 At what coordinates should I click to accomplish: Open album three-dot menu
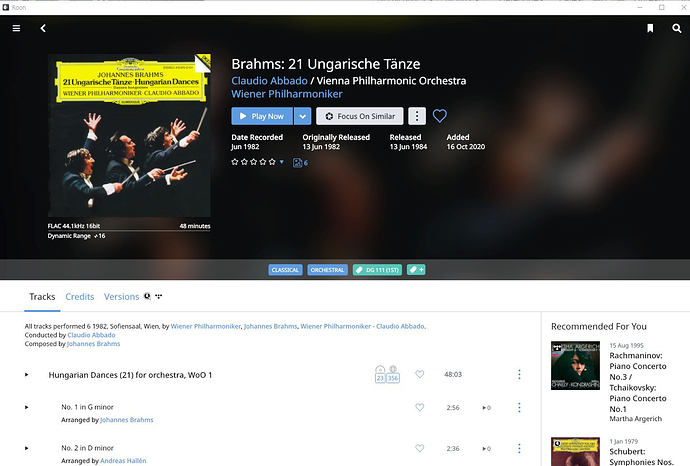click(x=417, y=116)
